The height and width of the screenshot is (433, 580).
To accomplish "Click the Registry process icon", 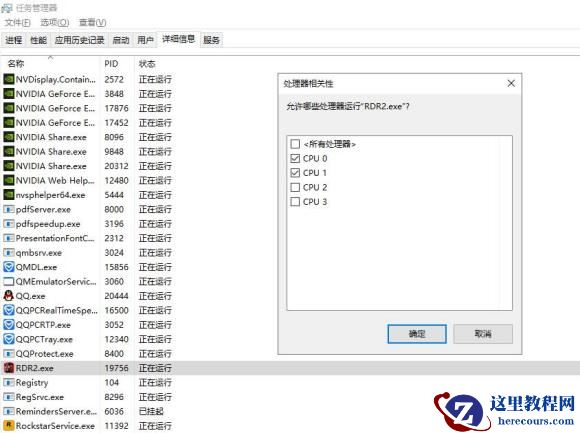I will point(9,382).
